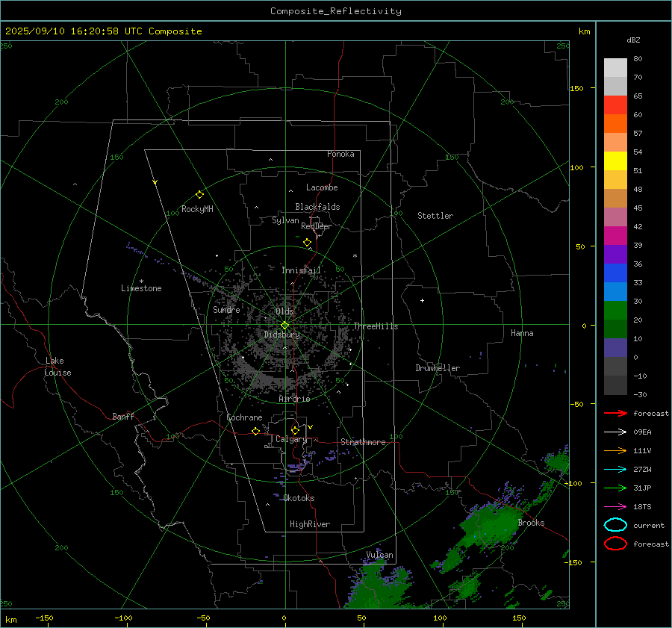Select the Stettler label
This screenshot has height=628, width=672.
(x=435, y=216)
